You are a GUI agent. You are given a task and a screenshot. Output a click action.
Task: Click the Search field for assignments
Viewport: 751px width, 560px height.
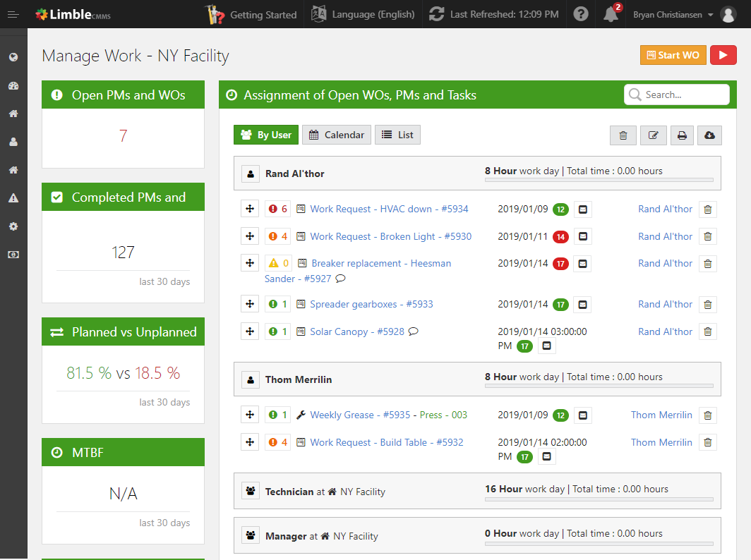(676, 94)
